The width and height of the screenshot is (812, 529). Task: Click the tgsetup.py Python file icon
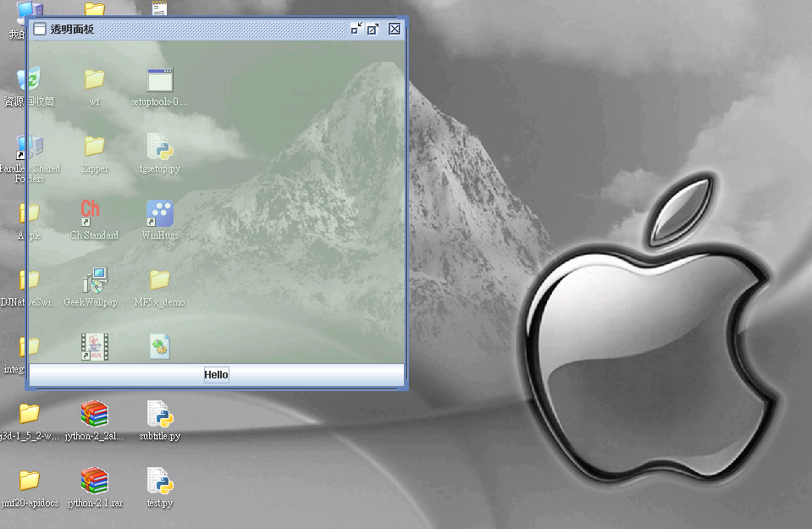(160, 146)
